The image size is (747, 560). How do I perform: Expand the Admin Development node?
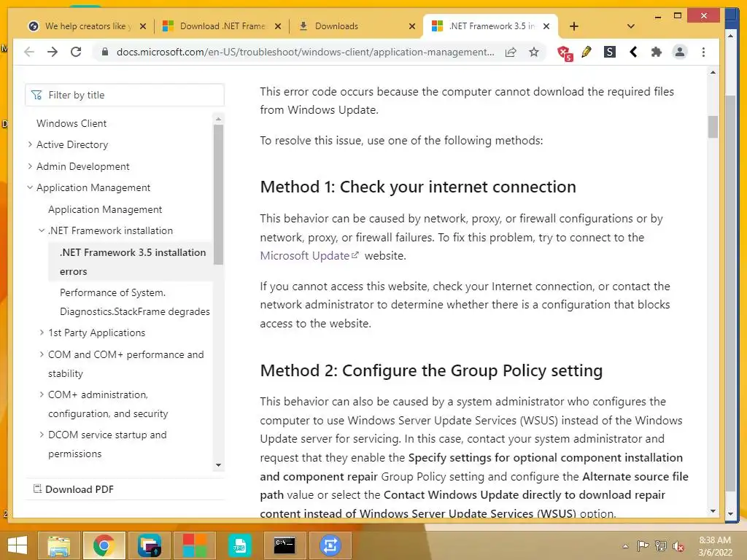click(30, 166)
